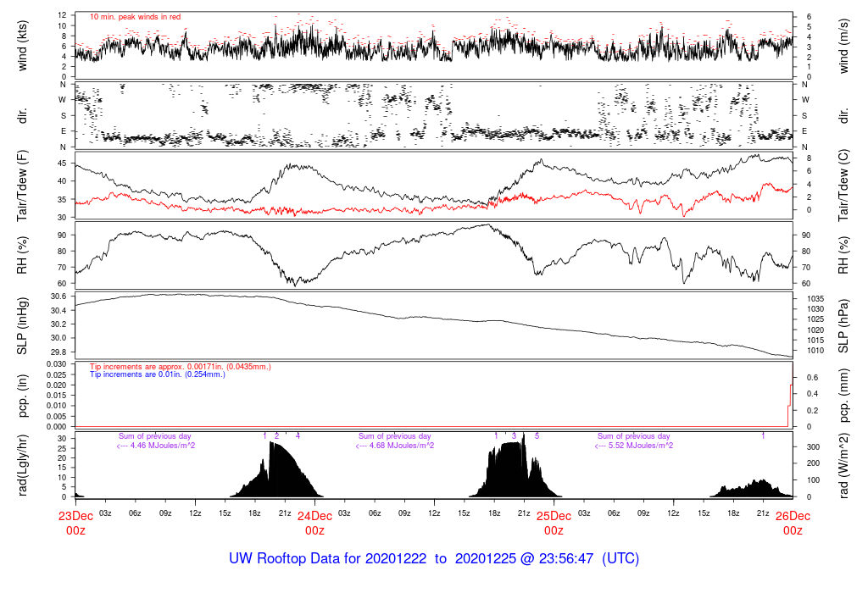Click the red tip increments 0.00171in note
The width and height of the screenshot is (868, 593).
point(181,367)
